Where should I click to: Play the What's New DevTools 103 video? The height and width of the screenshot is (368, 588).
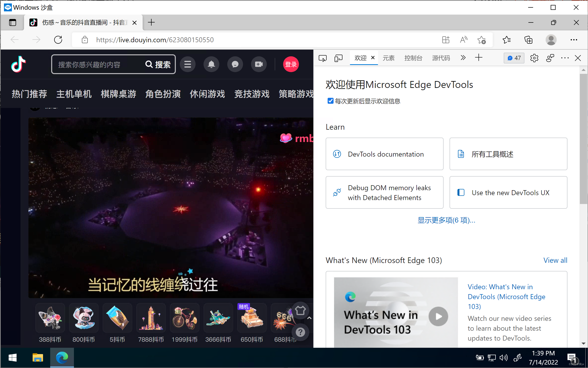438,316
